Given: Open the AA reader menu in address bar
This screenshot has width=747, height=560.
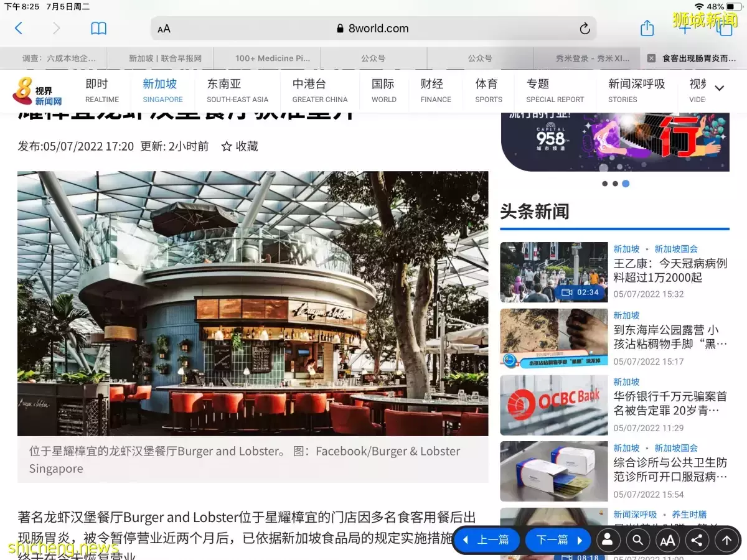Looking at the screenshot, I should point(164,29).
